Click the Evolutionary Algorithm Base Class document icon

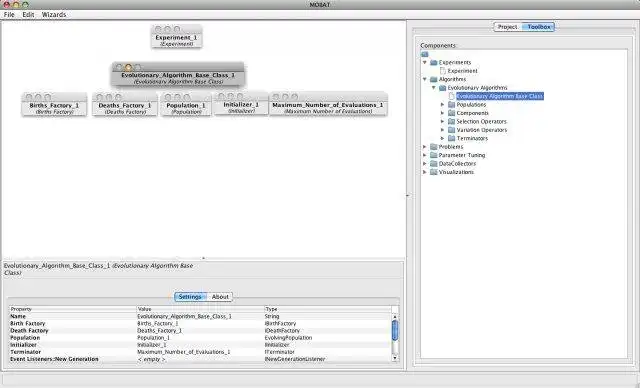[451, 96]
